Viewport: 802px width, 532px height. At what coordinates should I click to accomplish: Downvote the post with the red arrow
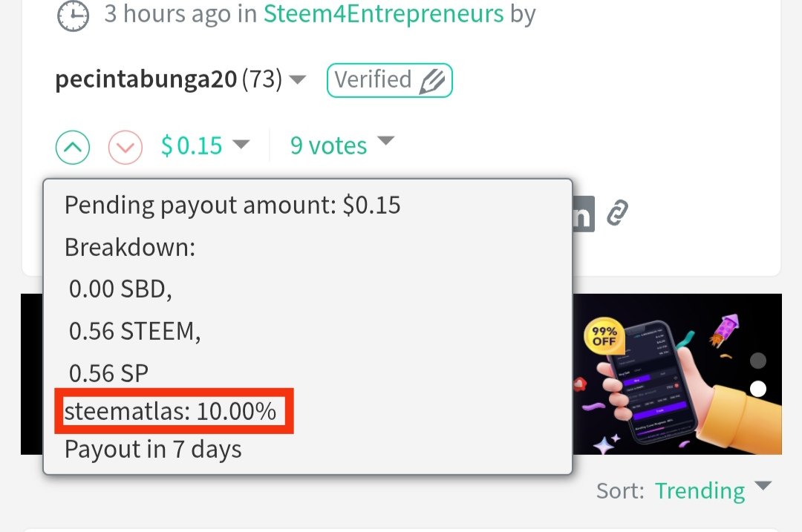[x=125, y=147]
